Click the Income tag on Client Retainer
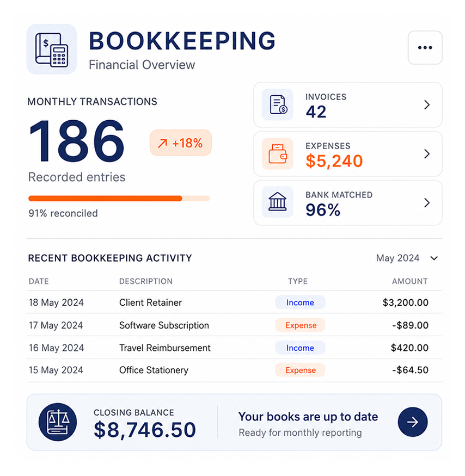Image resolution: width=465 pixels, height=476 pixels. (300, 302)
